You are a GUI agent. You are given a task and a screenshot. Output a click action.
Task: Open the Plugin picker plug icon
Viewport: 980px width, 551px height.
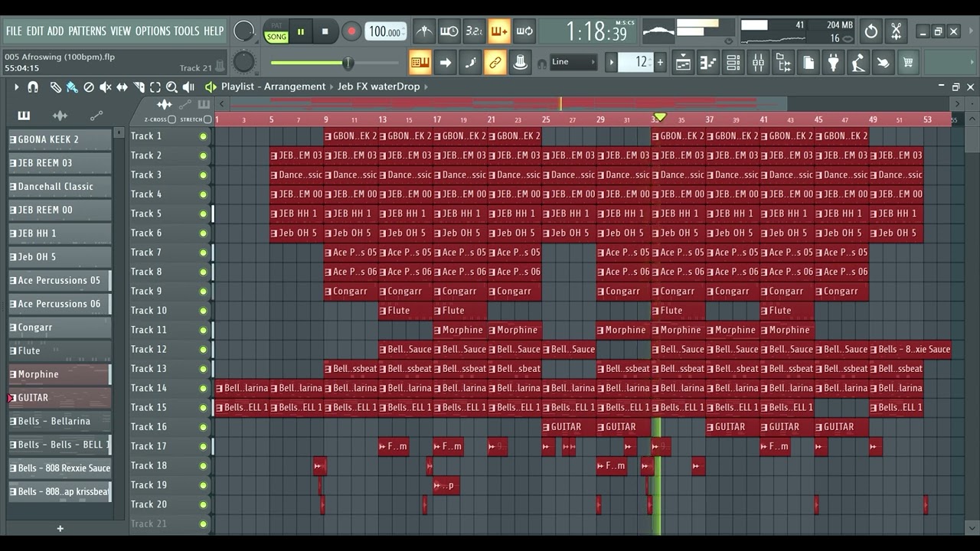834,62
